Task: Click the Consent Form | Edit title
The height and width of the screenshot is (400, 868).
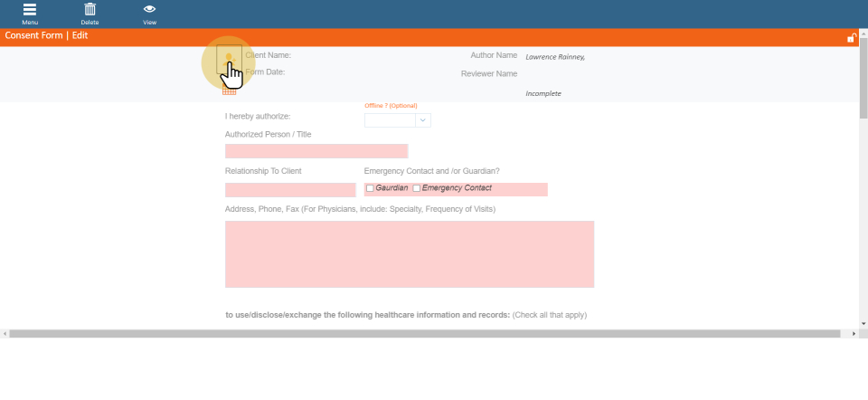Action: (46, 36)
